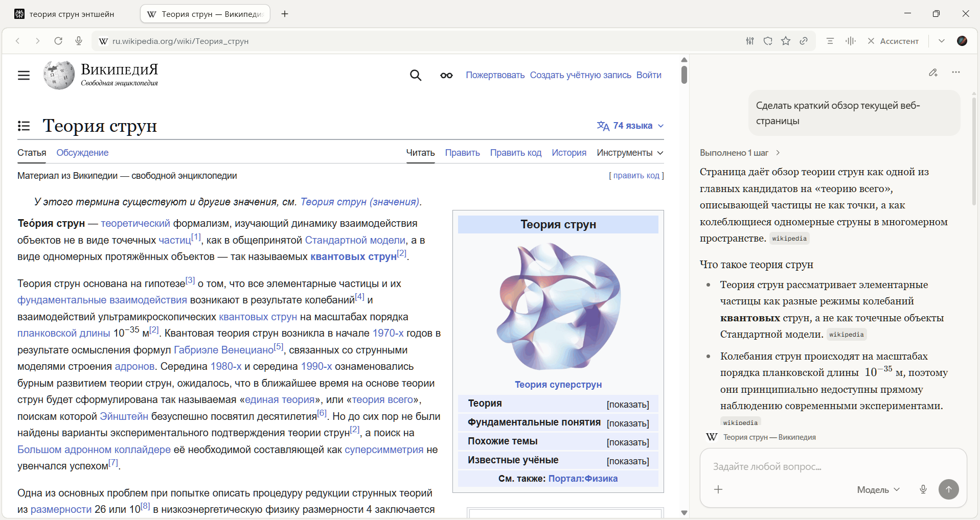
Task: Click the bookmark star icon in address bar
Action: [786, 41]
